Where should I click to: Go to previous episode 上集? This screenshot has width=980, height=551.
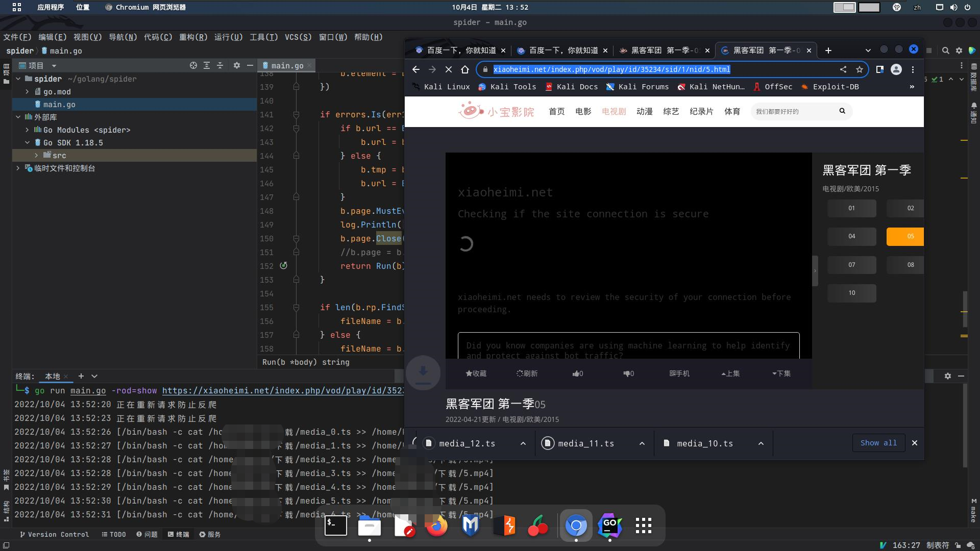(x=730, y=373)
